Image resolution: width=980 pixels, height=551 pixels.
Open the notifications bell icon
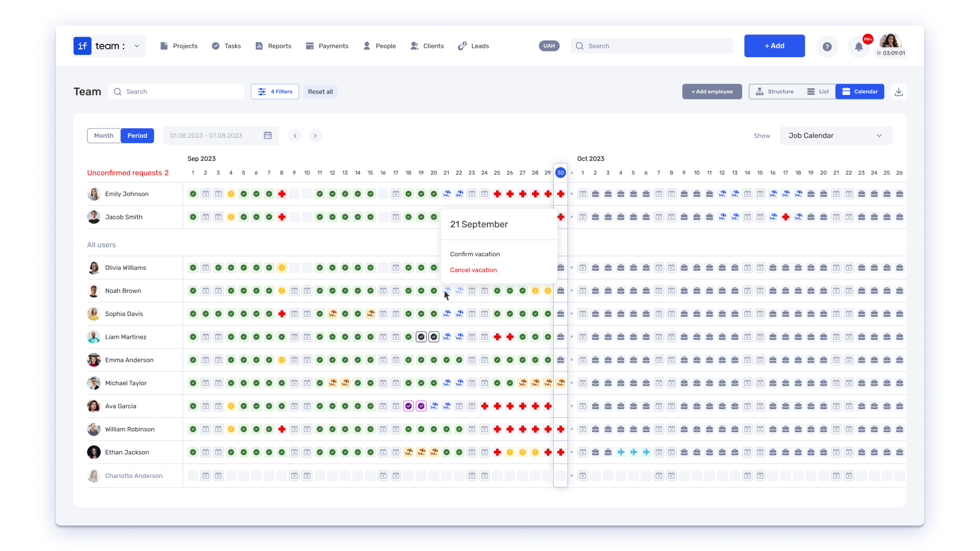[859, 47]
